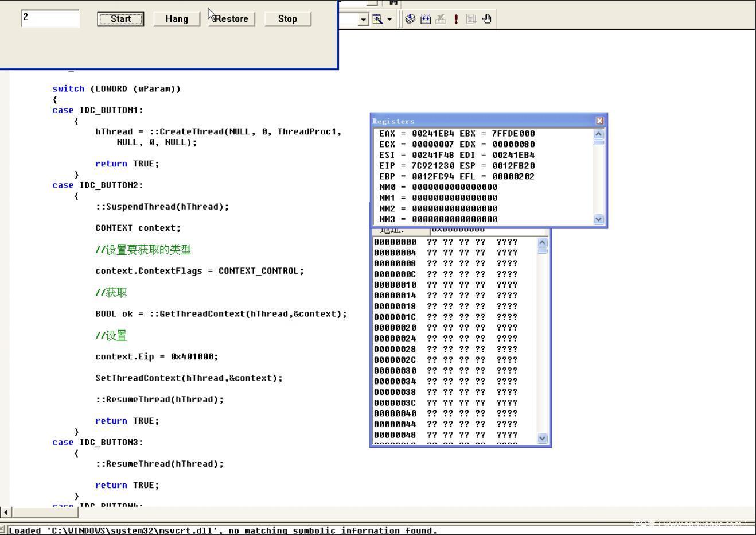Click the text field containing 2
This screenshot has height=535, width=756.
click(x=50, y=18)
